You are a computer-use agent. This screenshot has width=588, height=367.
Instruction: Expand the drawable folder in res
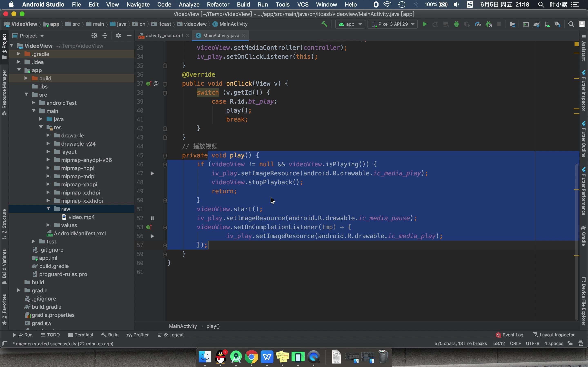point(47,135)
